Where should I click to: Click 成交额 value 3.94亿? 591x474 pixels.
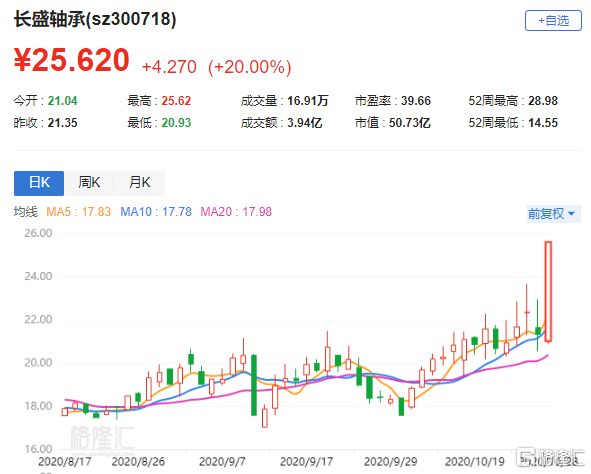[305, 122]
